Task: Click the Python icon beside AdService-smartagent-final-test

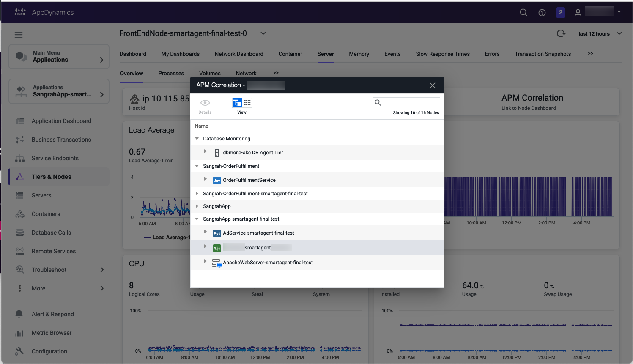Action: point(217,233)
